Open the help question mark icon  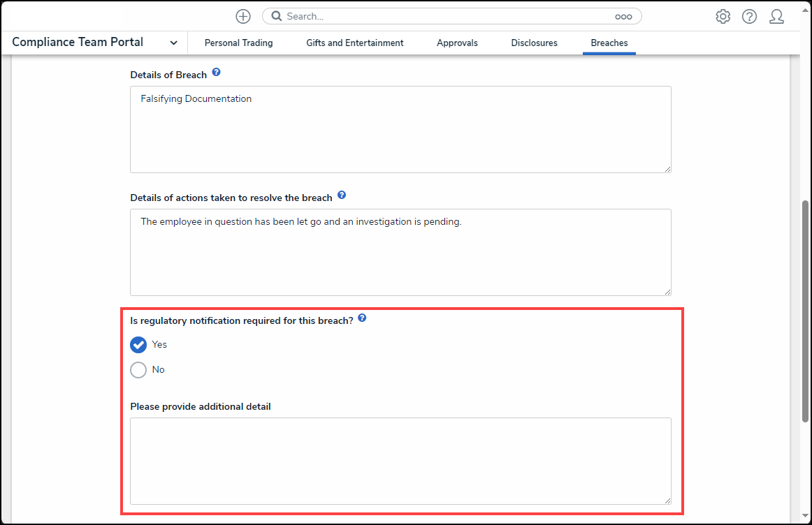click(x=749, y=16)
